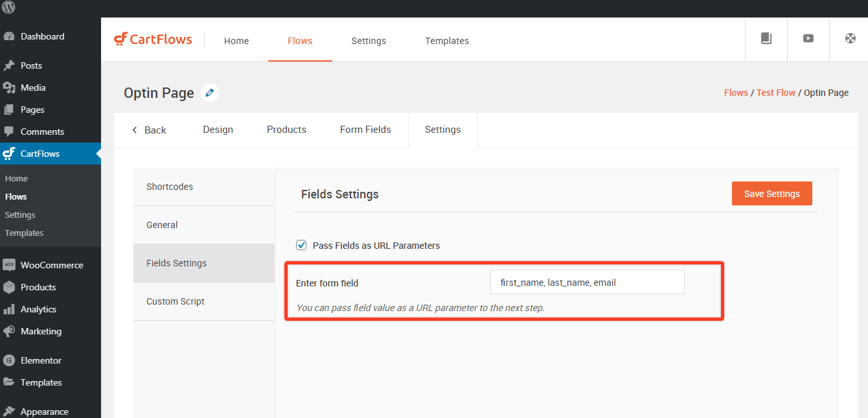Click the Optin Page heading text

click(159, 93)
